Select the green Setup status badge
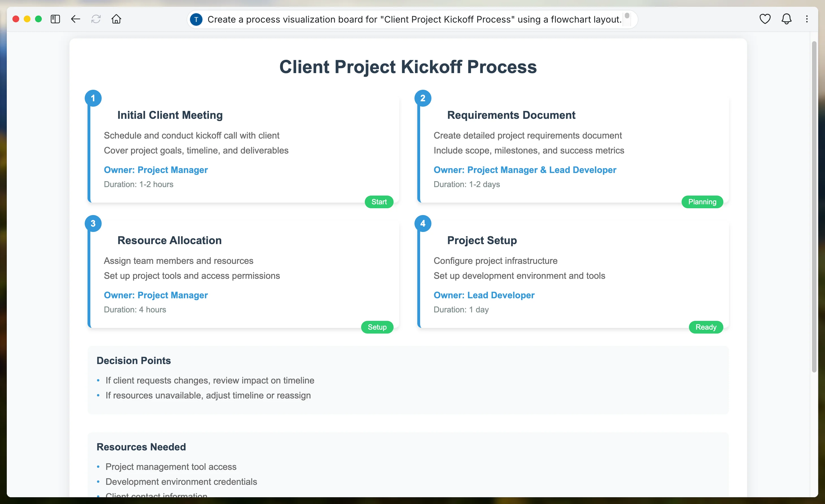Screen dimensions: 825x504 pos(377,327)
